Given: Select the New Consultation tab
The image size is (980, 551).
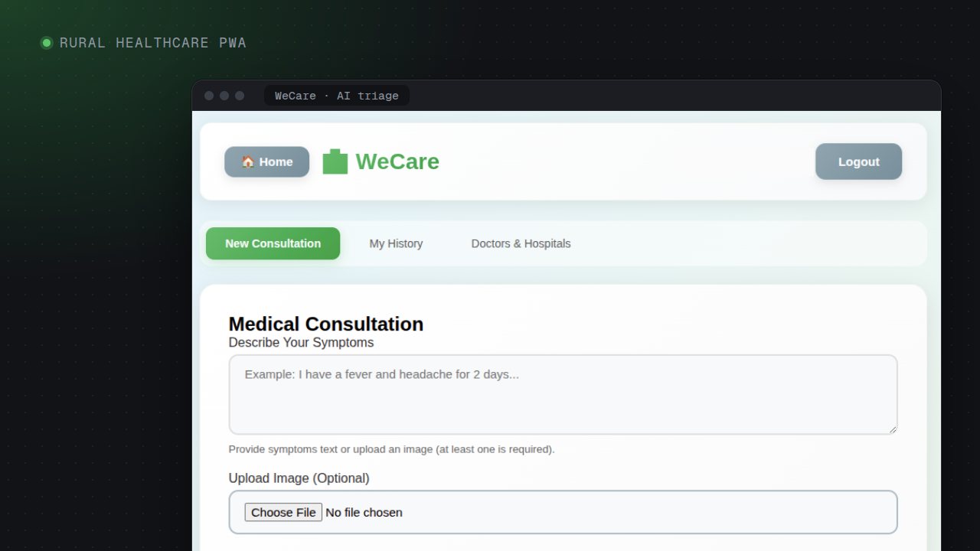Looking at the screenshot, I should click(x=273, y=243).
